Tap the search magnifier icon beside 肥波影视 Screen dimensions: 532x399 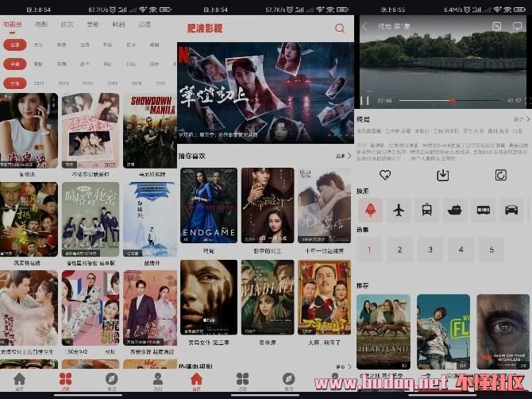tap(340, 28)
